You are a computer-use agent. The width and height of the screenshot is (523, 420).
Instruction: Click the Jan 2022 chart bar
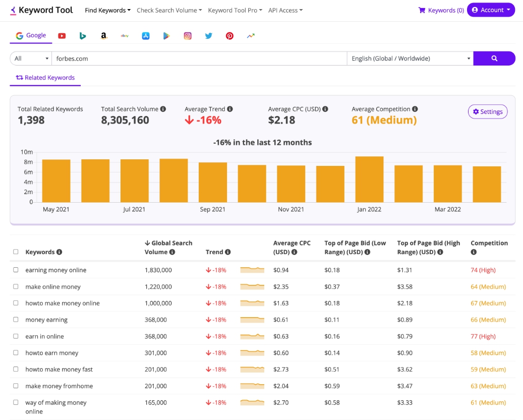pyautogui.click(x=369, y=179)
